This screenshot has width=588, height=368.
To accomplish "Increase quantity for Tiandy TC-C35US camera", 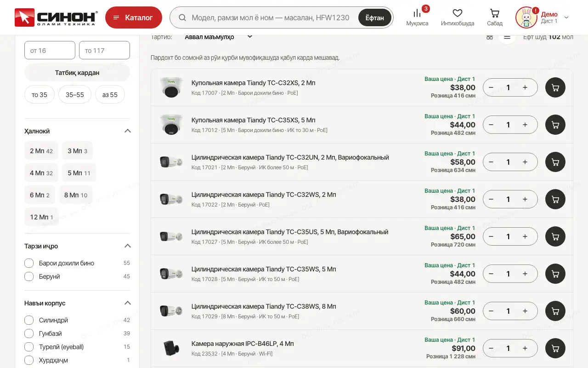I will click(525, 236).
